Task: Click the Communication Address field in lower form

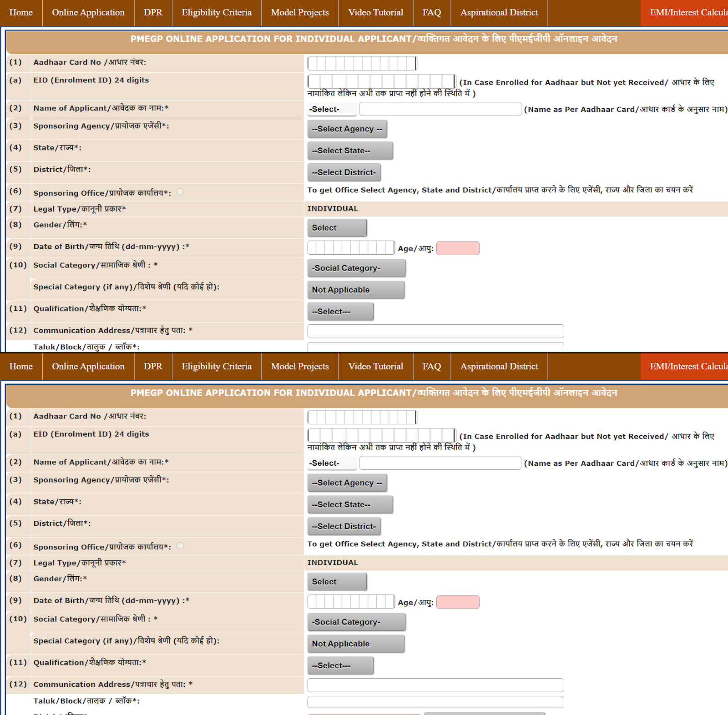Action: click(x=435, y=685)
